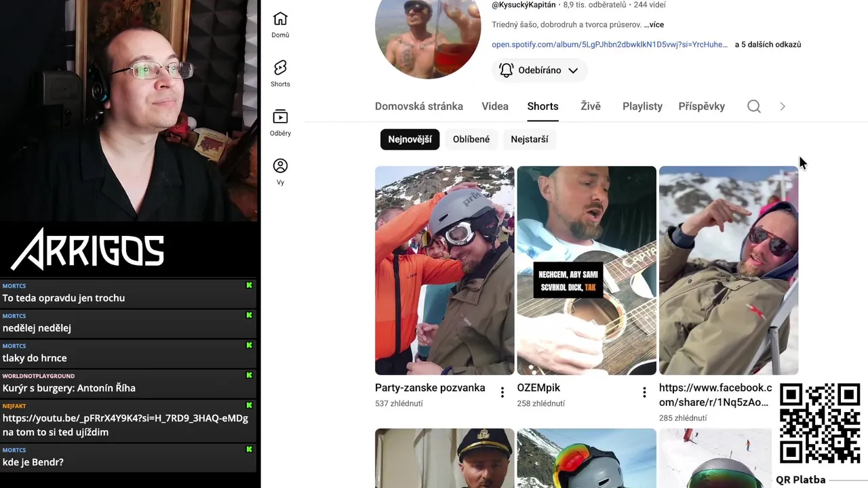Click the 244 videí count text
The image size is (868, 488).
650,5
